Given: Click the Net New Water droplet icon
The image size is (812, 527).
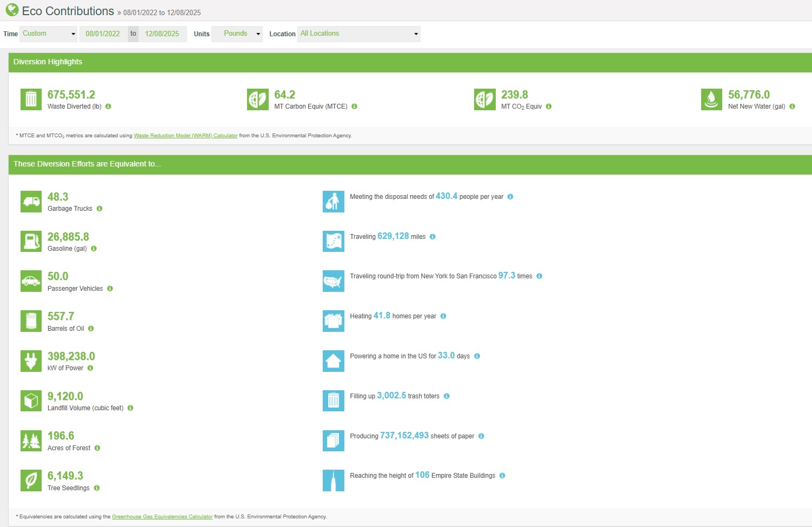Looking at the screenshot, I should click(711, 99).
